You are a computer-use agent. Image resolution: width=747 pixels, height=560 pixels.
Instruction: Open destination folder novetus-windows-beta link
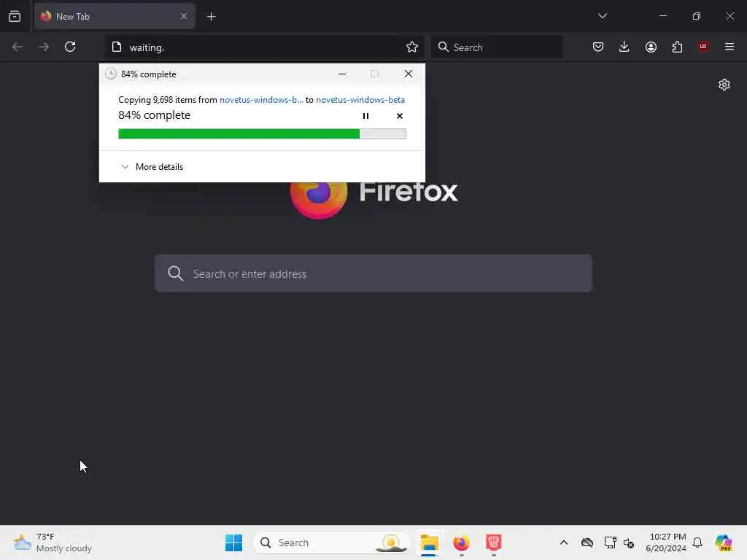pos(360,99)
